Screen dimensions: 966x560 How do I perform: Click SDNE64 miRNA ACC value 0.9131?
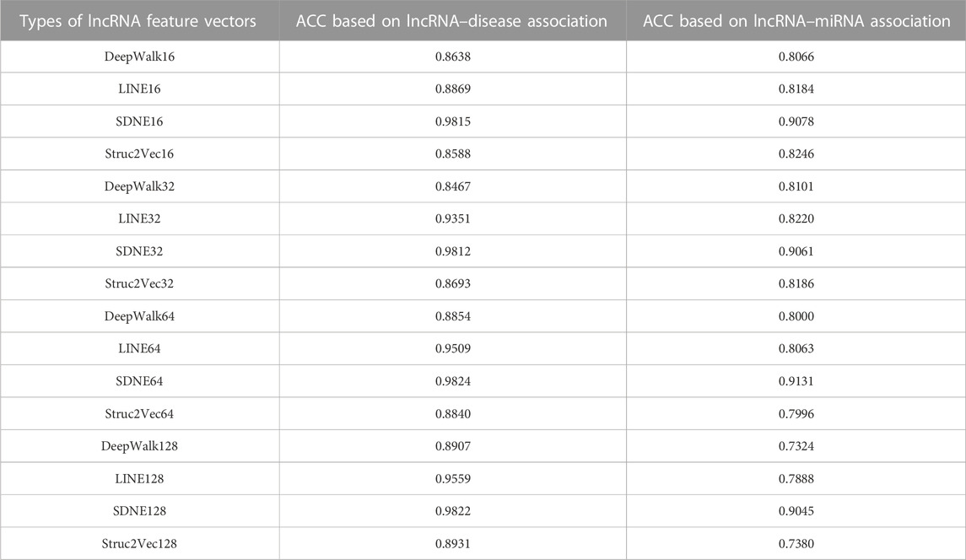tap(796, 381)
